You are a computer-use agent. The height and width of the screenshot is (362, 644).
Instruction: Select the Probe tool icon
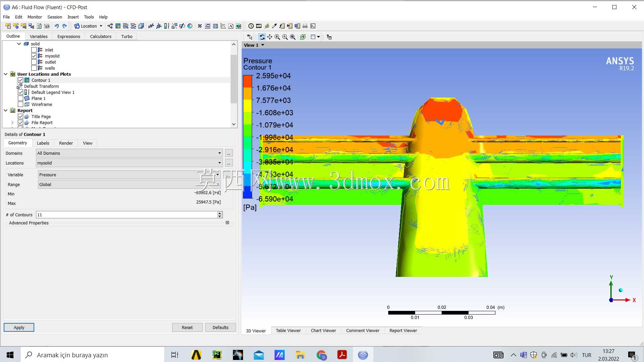[x=274, y=26]
